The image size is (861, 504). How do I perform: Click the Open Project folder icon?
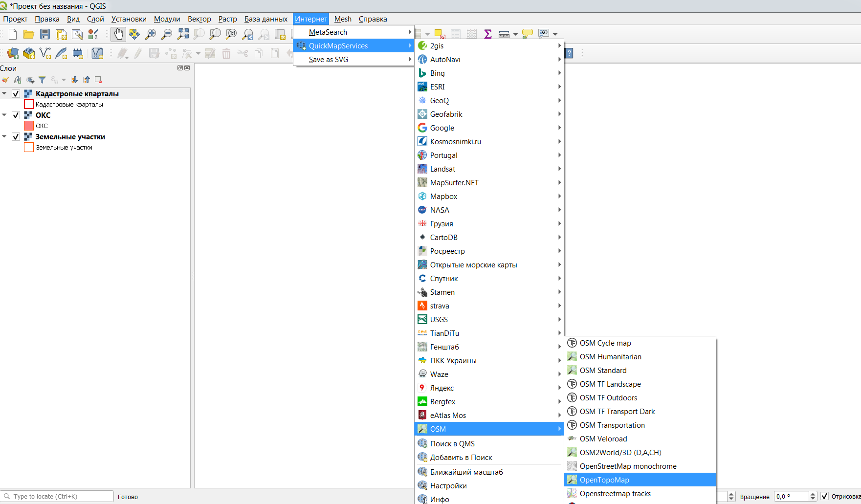point(29,34)
